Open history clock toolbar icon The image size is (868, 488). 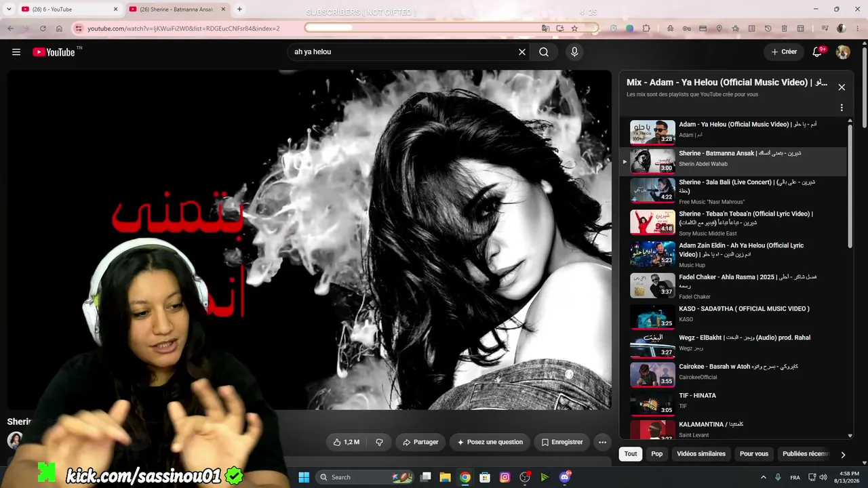tap(768, 28)
